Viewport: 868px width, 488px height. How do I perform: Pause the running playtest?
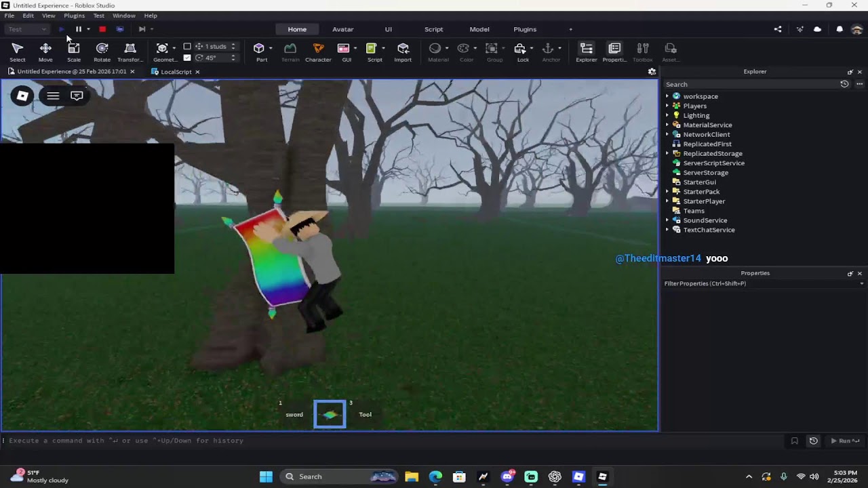tap(79, 29)
